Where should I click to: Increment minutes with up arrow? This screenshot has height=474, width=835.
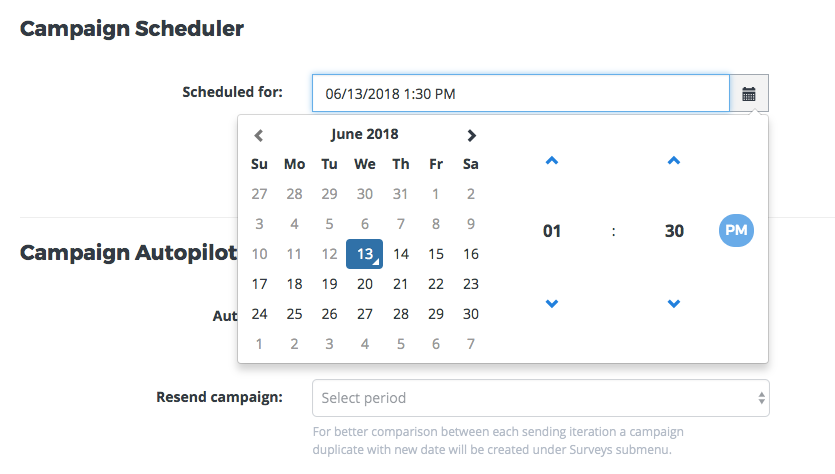pyautogui.click(x=674, y=160)
